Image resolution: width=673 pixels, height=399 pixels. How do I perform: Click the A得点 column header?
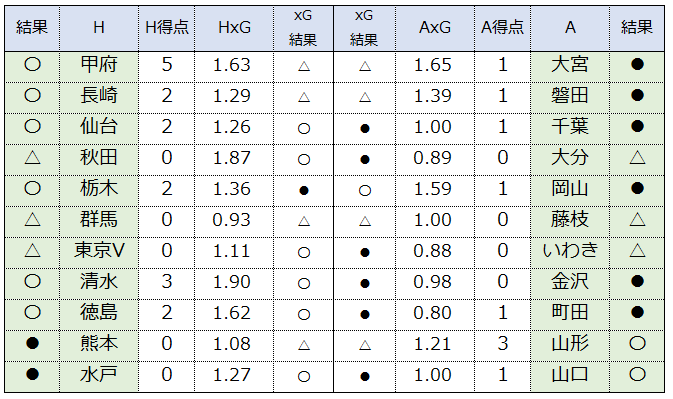click(x=503, y=28)
